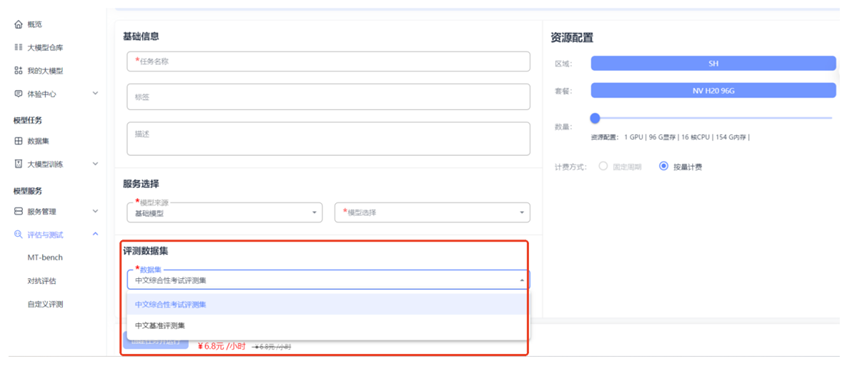Viewport: 865px width, 384px height.
Task: Expand the 体验中心 chevron
Action: 95,94
